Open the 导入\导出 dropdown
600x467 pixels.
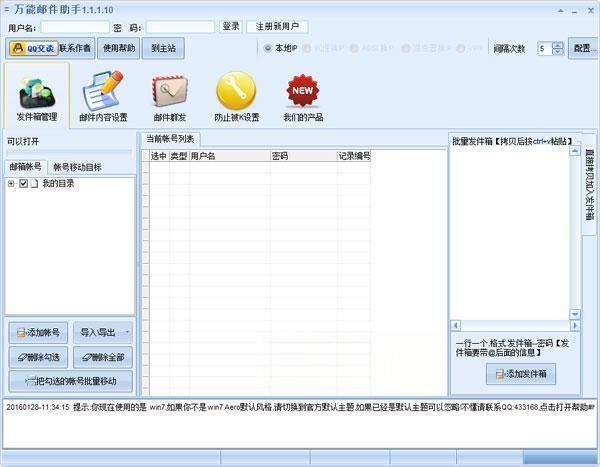tap(103, 332)
